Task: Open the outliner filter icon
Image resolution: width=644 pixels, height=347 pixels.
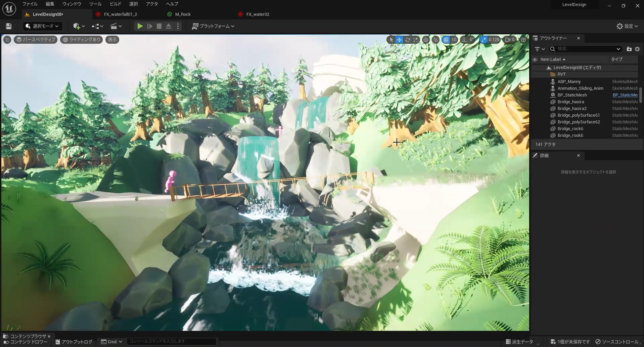Action: point(538,49)
